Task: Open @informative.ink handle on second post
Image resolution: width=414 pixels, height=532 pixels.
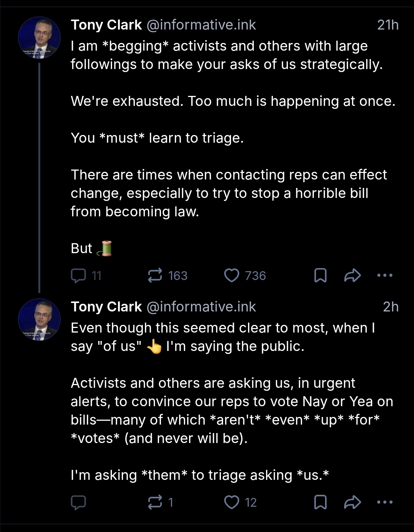Action: point(201,307)
